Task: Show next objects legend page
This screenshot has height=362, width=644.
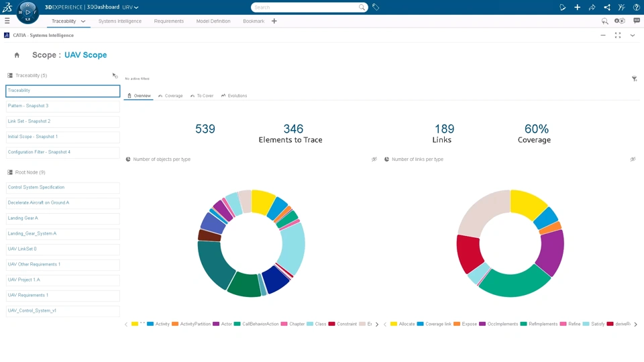Action: coord(377,324)
